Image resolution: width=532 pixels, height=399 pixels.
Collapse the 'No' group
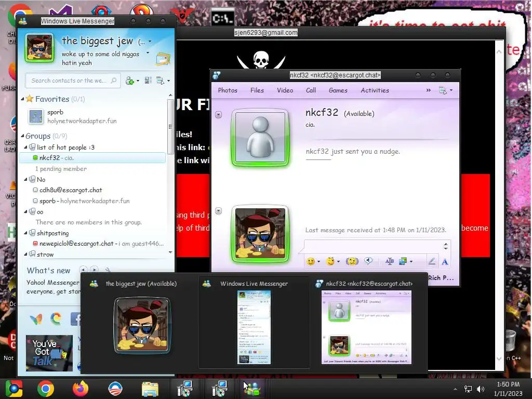tap(26, 179)
